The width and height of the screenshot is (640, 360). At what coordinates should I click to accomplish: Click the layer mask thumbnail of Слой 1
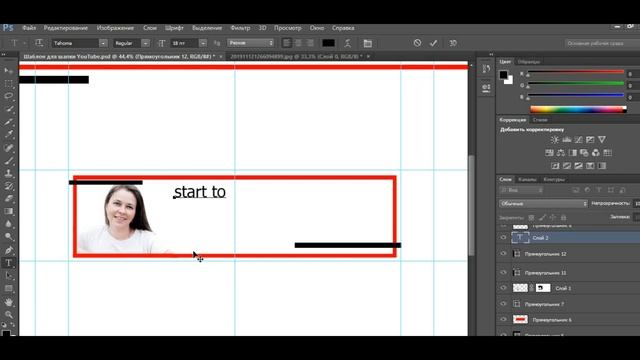click(x=543, y=288)
